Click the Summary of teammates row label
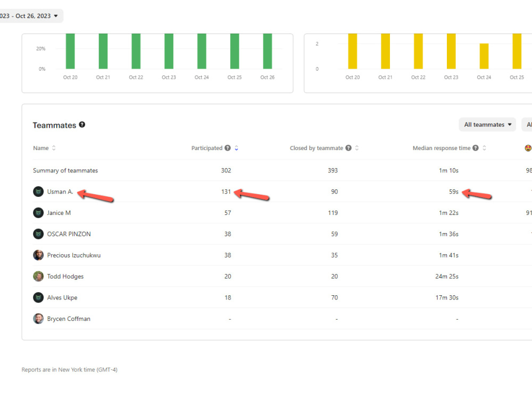Screen dimensions: 532x399 pyautogui.click(x=65, y=170)
